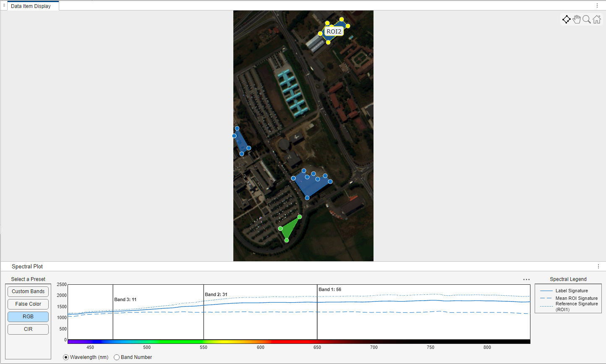Click the home icon to restore view
Viewport: 606px width, 364px height.
point(597,19)
